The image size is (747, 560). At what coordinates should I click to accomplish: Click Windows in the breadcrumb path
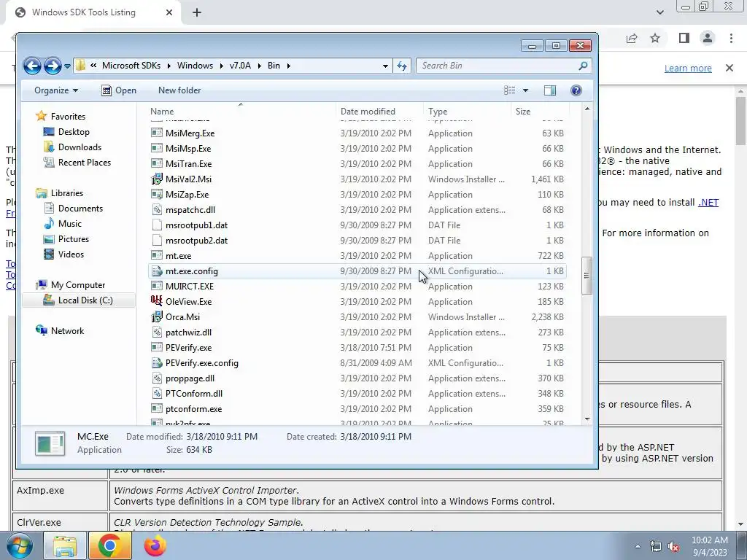pyautogui.click(x=195, y=66)
